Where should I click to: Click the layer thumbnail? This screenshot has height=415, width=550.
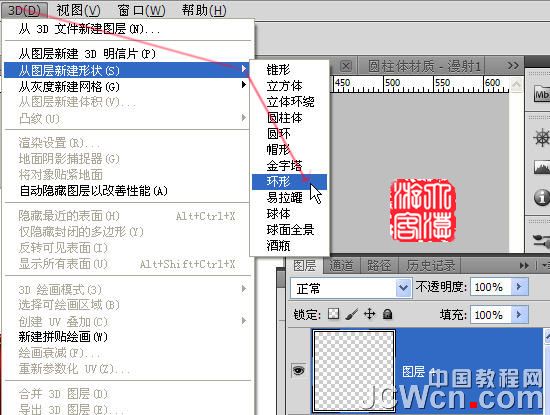coord(354,370)
